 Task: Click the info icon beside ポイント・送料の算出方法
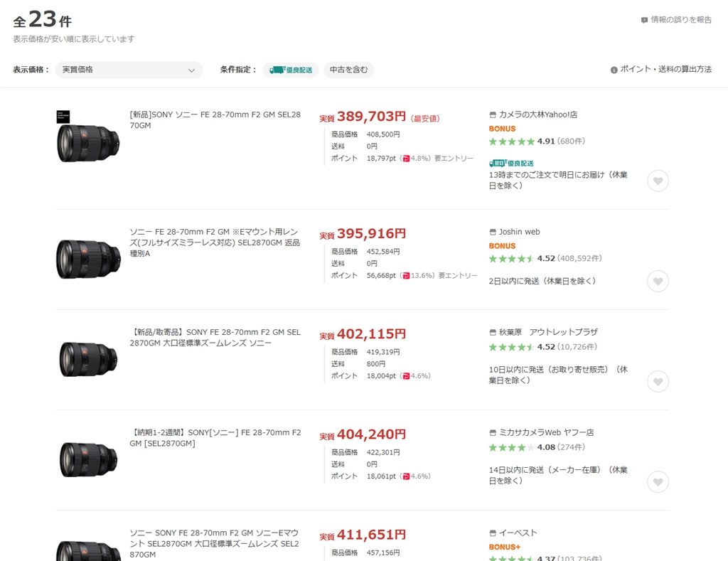614,70
